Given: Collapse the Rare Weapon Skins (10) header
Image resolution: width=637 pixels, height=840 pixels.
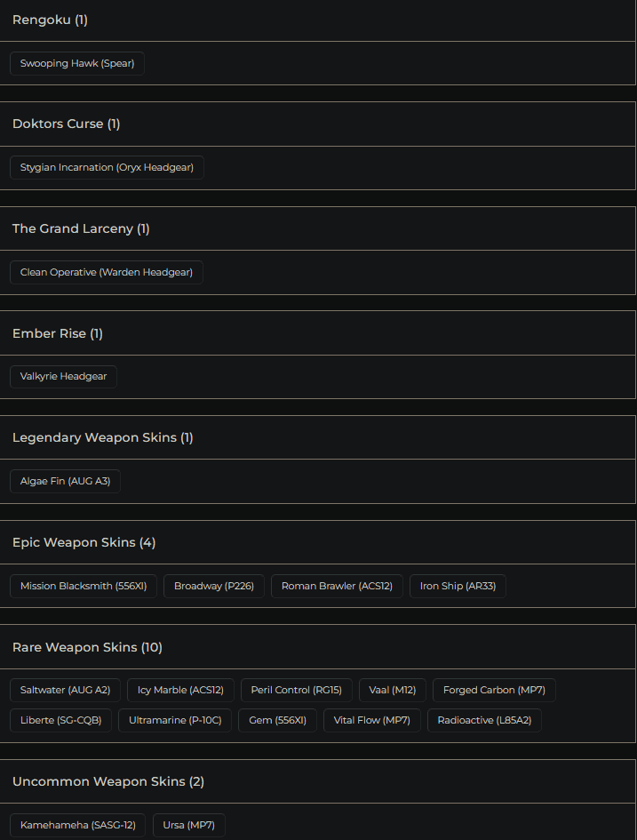Looking at the screenshot, I should pyautogui.click(x=87, y=647).
